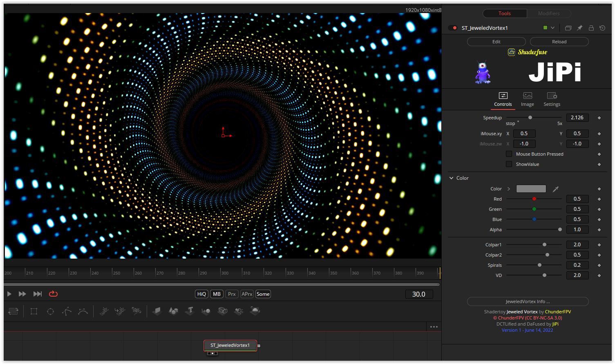Expand the Color swatch details arrow
This screenshot has height=364, width=615.
click(x=509, y=189)
